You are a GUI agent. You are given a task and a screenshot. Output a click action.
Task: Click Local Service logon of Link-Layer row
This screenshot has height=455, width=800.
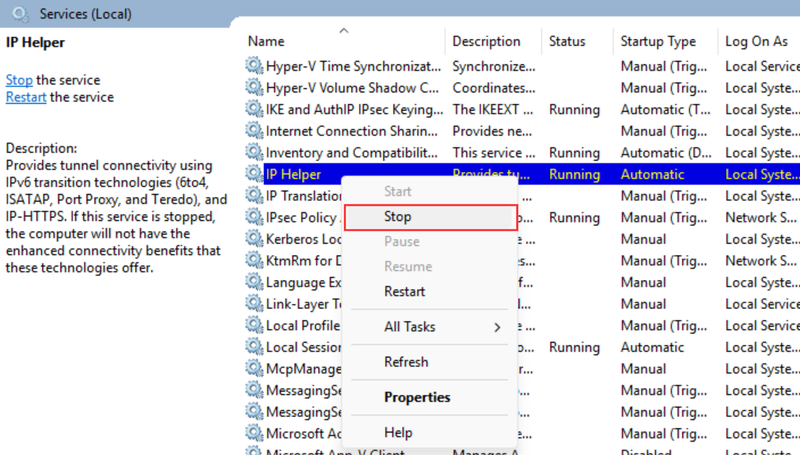[x=762, y=304]
